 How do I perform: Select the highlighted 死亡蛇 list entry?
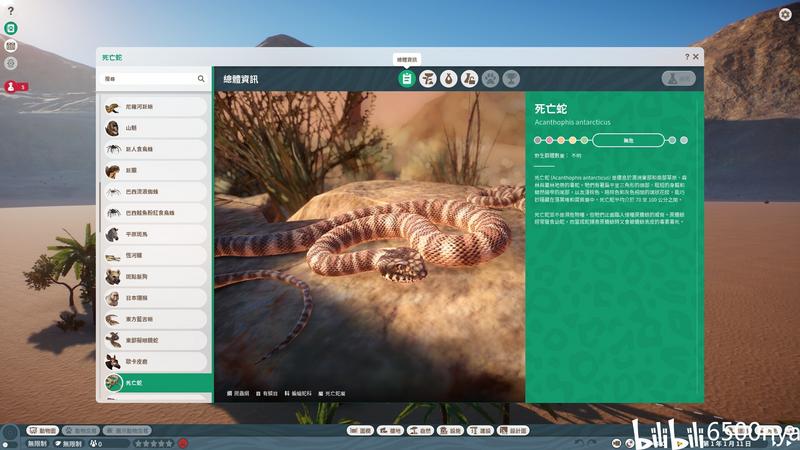pyautogui.click(x=157, y=383)
